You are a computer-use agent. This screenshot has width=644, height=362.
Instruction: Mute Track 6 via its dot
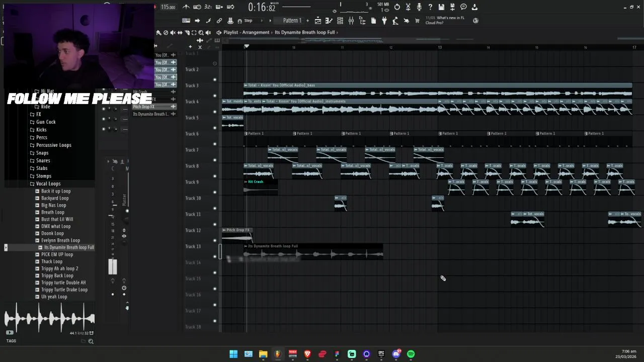pos(215,144)
